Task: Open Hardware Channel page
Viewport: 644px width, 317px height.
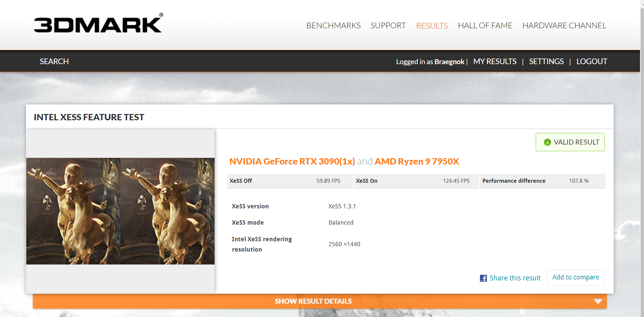Action: click(564, 26)
